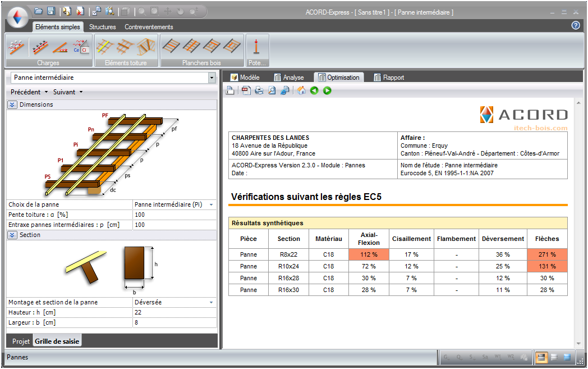Toggle the blue theme button in status bar
This screenshot has width=588, height=369.
pos(567,357)
